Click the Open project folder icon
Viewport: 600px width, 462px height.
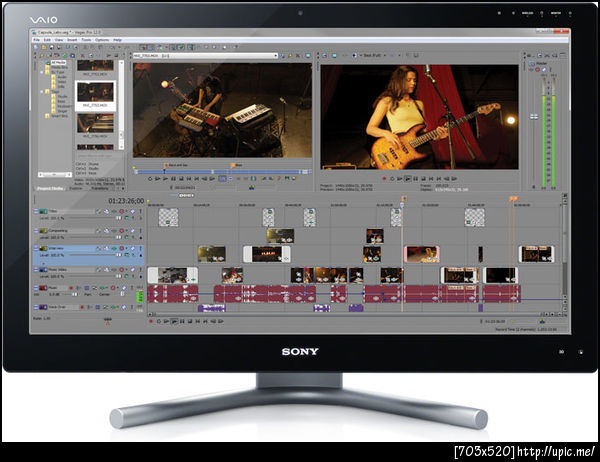[44, 47]
